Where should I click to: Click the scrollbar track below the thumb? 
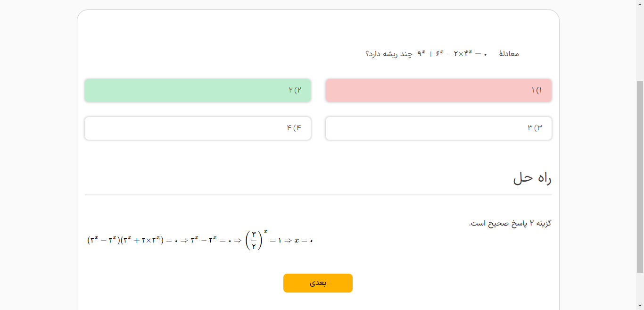tap(640, 288)
